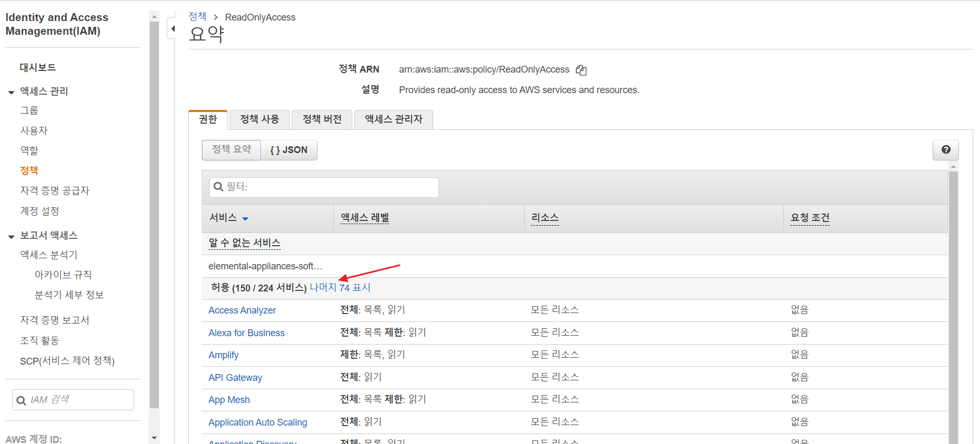Screen dimensions: 980x444
Task: Click the 정책 breadcrumb link
Action: point(198,17)
